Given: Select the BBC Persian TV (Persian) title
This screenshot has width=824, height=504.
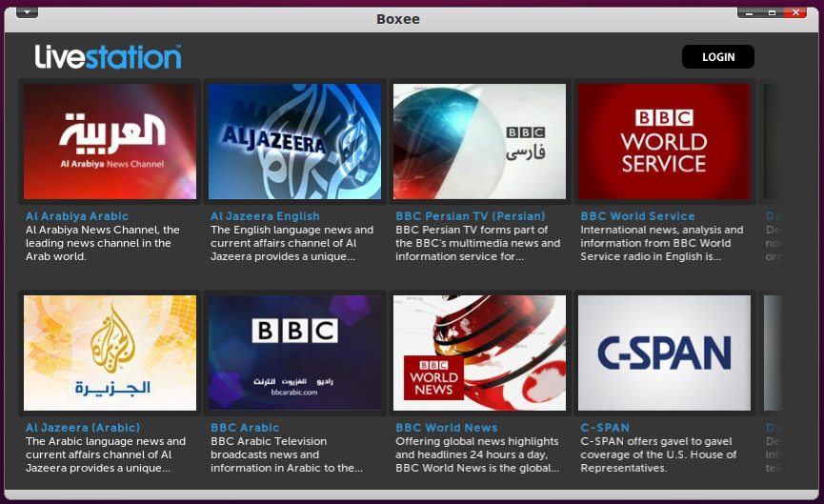Looking at the screenshot, I should click(471, 216).
